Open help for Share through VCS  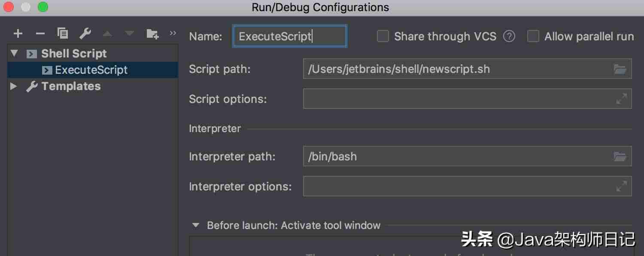pyautogui.click(x=509, y=36)
